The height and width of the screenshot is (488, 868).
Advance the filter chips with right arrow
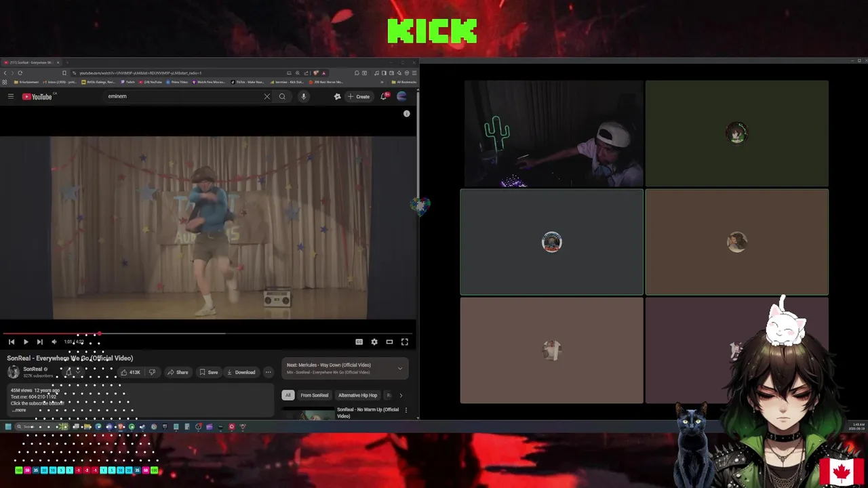pos(401,395)
